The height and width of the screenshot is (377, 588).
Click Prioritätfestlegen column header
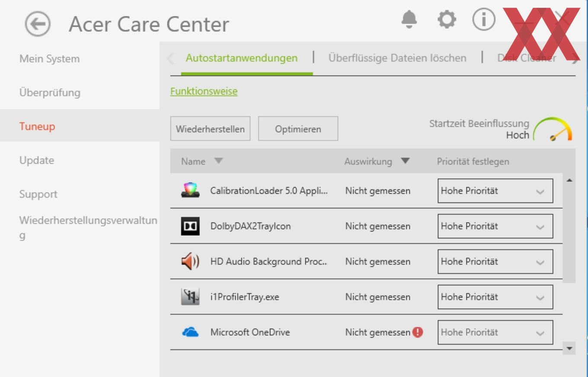[473, 162]
